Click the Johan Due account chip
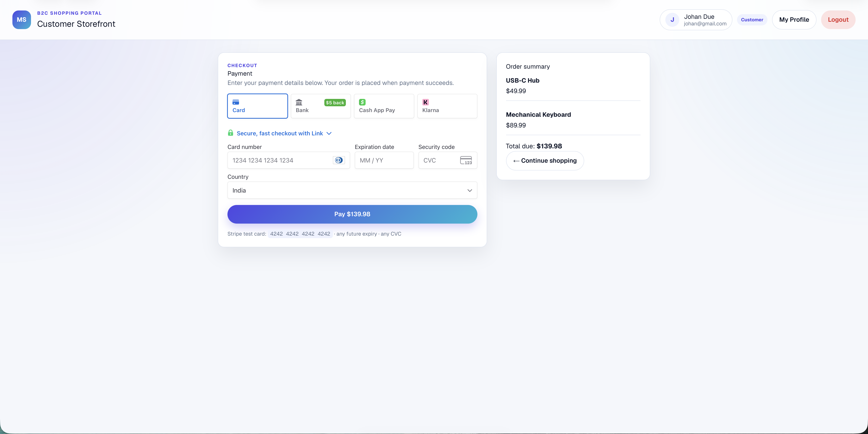The height and width of the screenshot is (434, 868). (x=696, y=20)
